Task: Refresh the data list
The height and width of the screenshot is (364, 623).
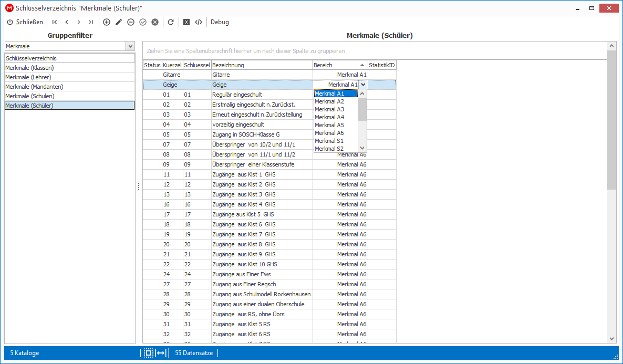Action: point(171,22)
